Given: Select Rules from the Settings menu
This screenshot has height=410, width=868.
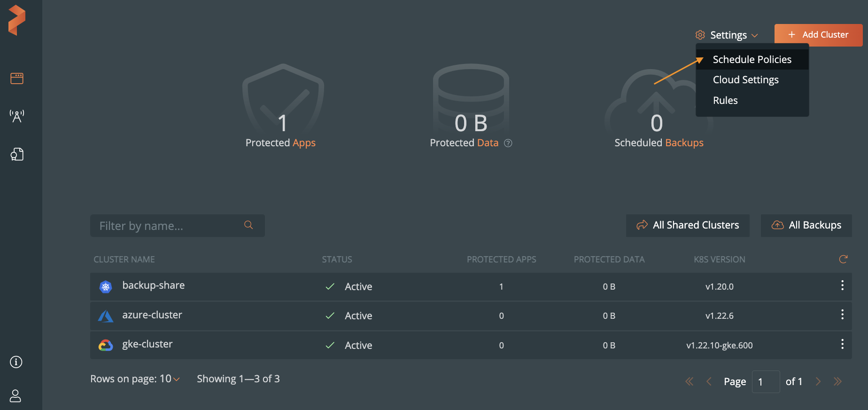Looking at the screenshot, I should pos(725,101).
